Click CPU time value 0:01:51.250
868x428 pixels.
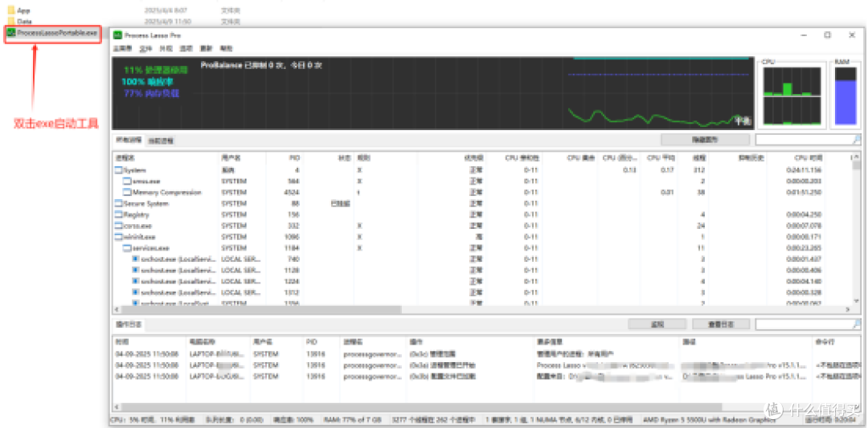pyautogui.click(x=805, y=193)
